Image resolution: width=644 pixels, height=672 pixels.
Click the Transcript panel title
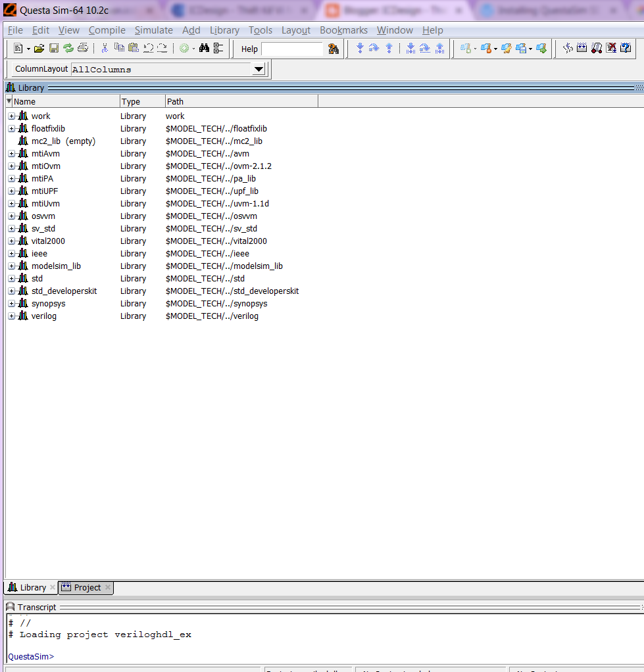coord(37,608)
